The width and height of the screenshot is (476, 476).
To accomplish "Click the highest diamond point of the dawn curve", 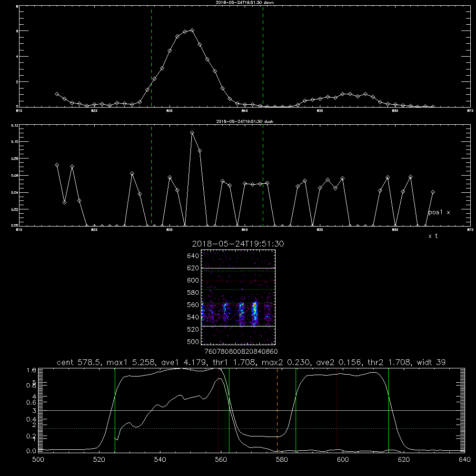I will 192,30.
